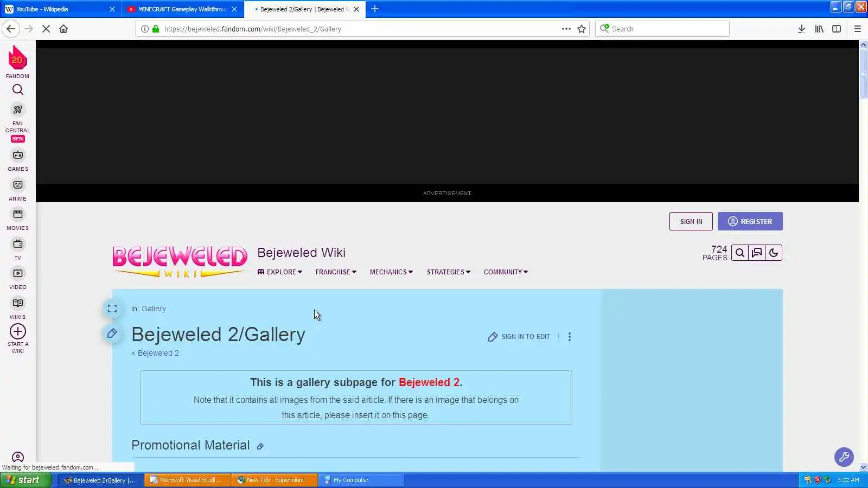
Task: Open the wiki discussions icon
Action: tap(757, 253)
